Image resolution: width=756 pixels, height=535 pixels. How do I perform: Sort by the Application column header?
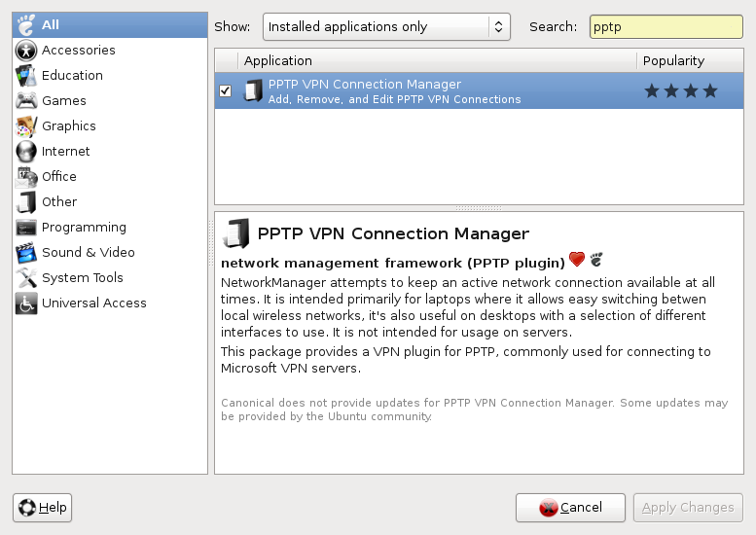pos(437,60)
